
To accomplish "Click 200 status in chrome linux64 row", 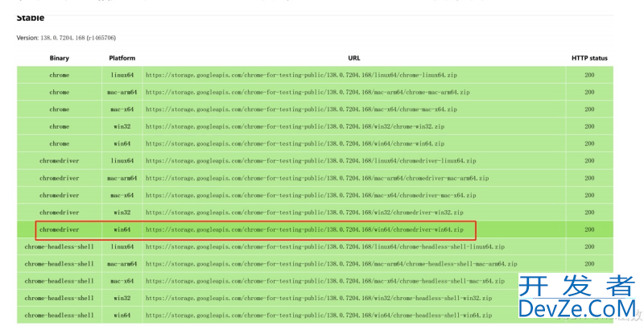I will (589, 75).
